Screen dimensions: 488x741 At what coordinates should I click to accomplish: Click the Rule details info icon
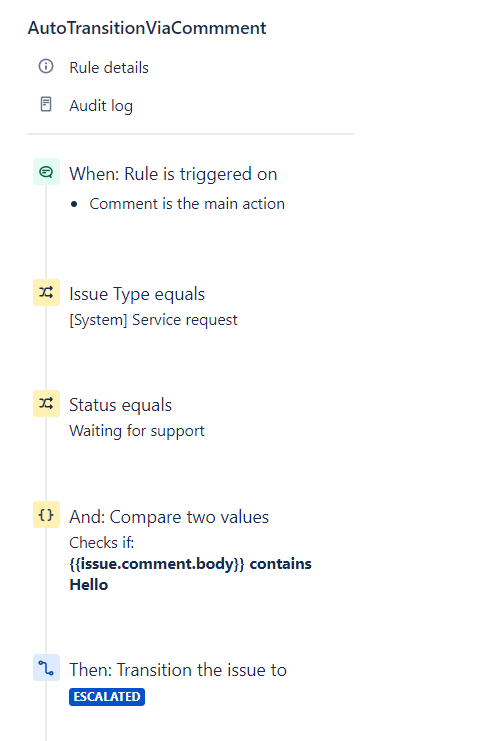click(46, 66)
